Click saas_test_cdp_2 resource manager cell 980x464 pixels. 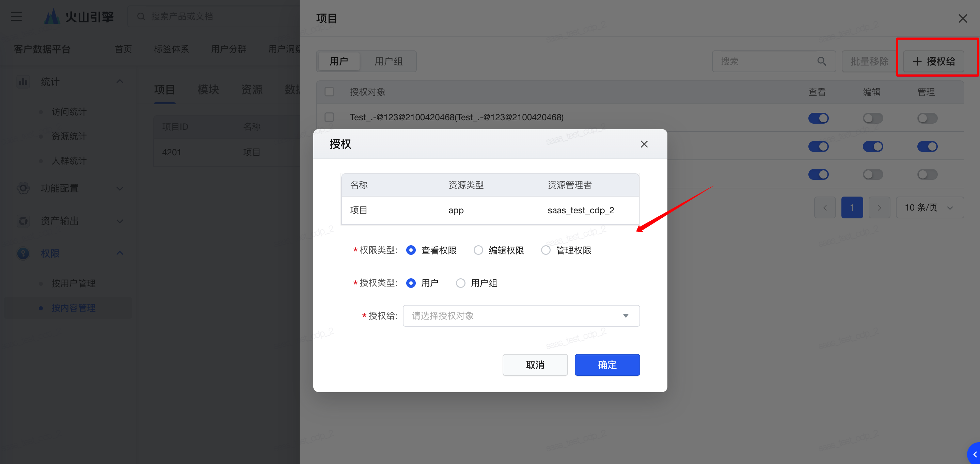(x=581, y=210)
